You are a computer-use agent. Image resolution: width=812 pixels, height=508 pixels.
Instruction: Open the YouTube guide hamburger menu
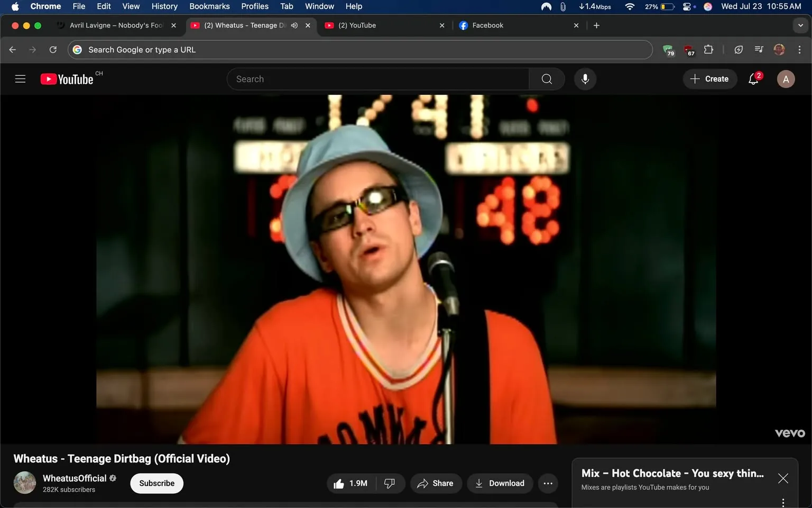click(20, 79)
